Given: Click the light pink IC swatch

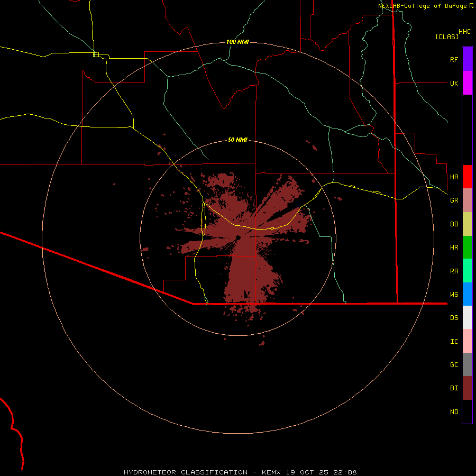Looking at the screenshot, I should pyautogui.click(x=467, y=341).
